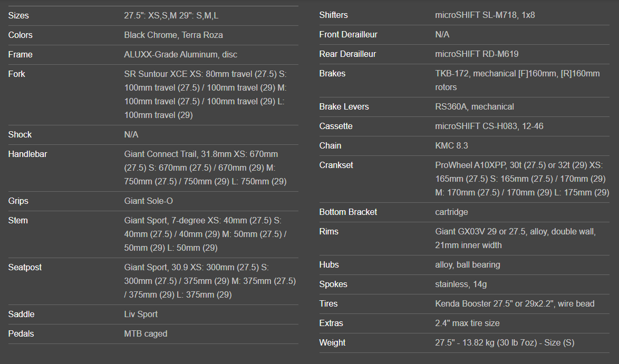Click the microSHIFT SL-M718 shifters value
This screenshot has width=619, height=364.
(485, 15)
